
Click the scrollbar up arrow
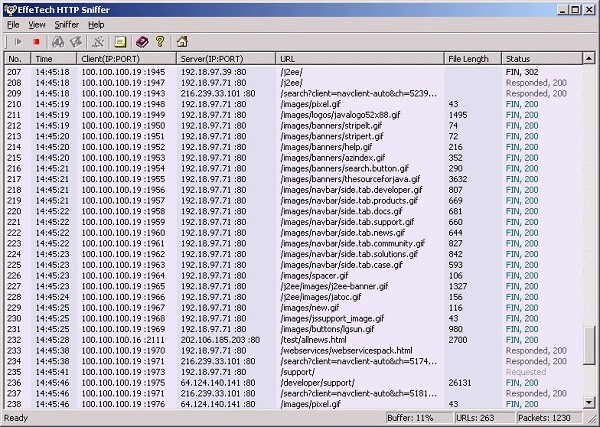pos(589,59)
